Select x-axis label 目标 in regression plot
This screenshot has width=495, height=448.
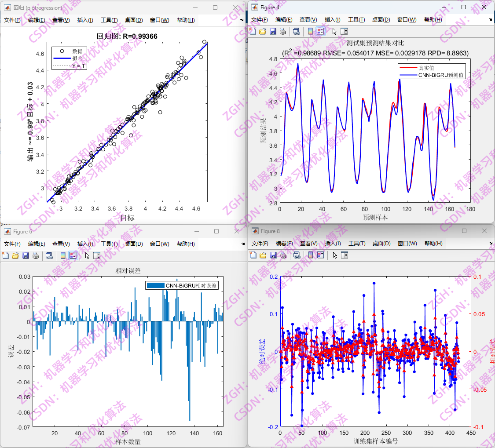tap(128, 218)
